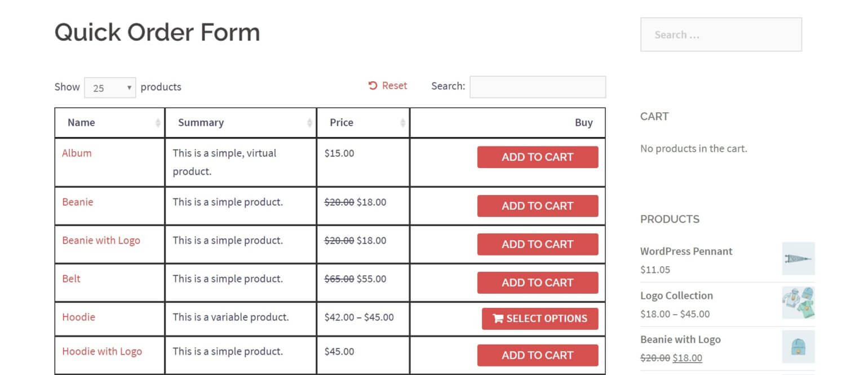Screen dimensions: 868x375
Task: Focus the sidebar Search … box
Action: click(721, 34)
